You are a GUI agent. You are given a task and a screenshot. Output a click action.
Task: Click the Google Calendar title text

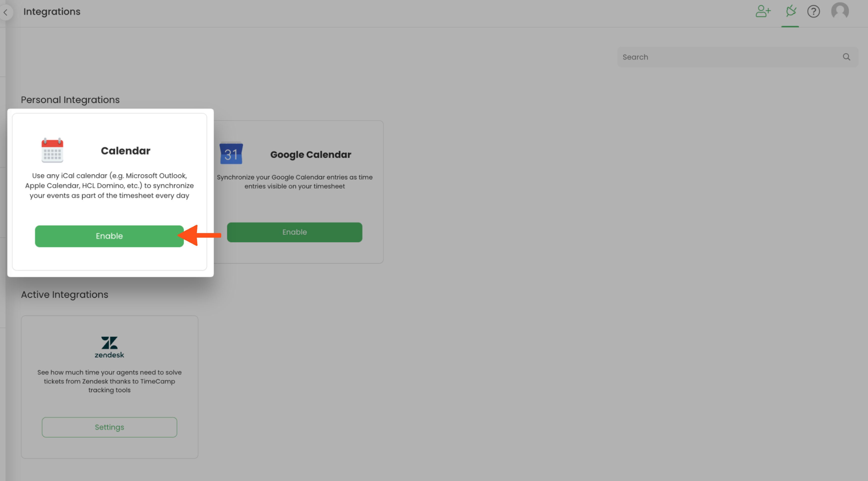tap(310, 155)
